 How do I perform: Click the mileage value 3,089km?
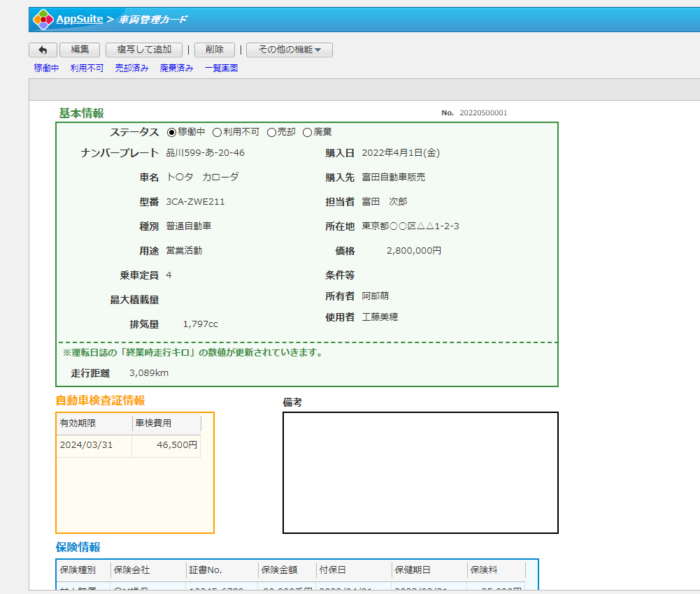pos(149,373)
